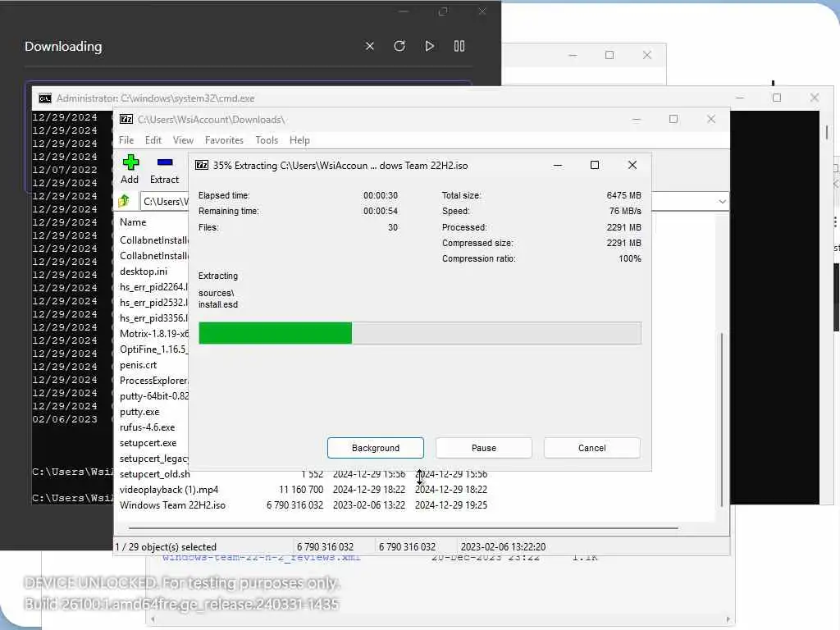
Task: Select penis.crt file
Action: [x=138, y=365]
